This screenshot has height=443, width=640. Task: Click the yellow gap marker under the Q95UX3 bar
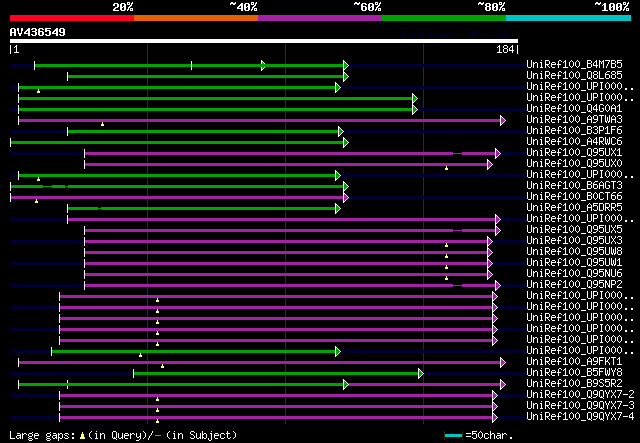pos(447,245)
